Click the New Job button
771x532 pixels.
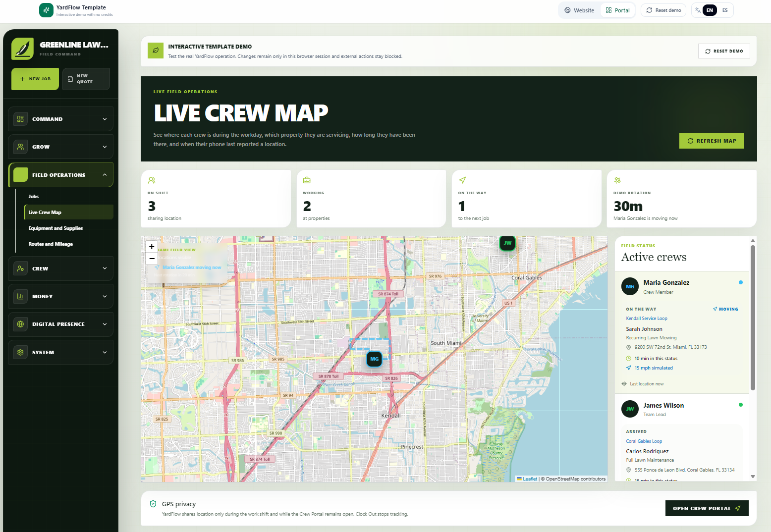(x=35, y=79)
